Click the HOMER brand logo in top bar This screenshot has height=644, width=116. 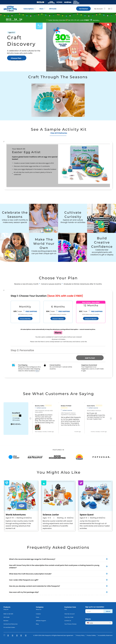59,2
